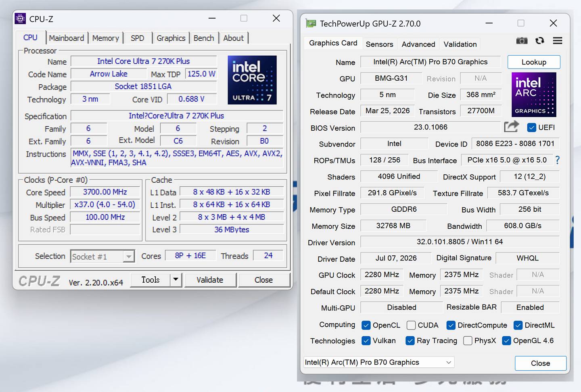Click the GPU-Z title bar app icon

tap(311, 23)
